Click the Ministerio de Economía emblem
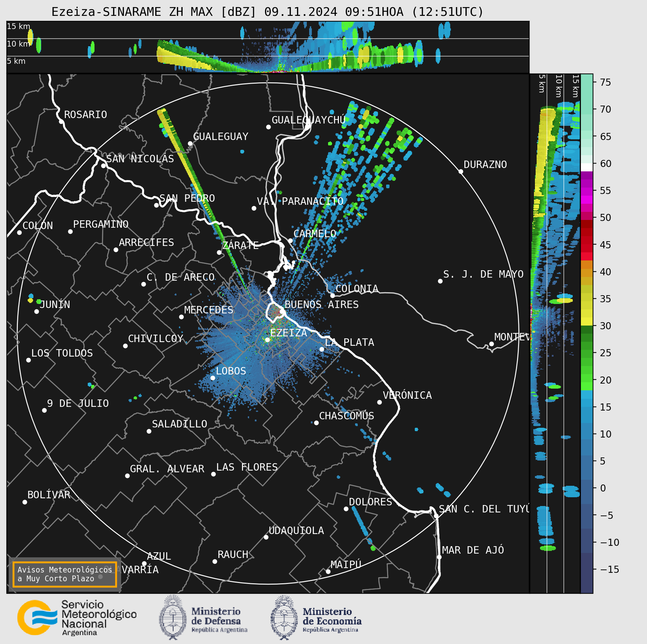This screenshot has width=647, height=644. point(284,618)
